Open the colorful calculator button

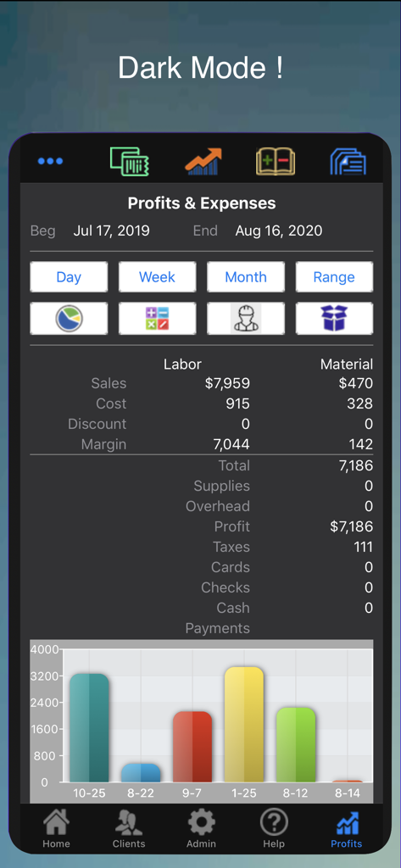(x=158, y=319)
